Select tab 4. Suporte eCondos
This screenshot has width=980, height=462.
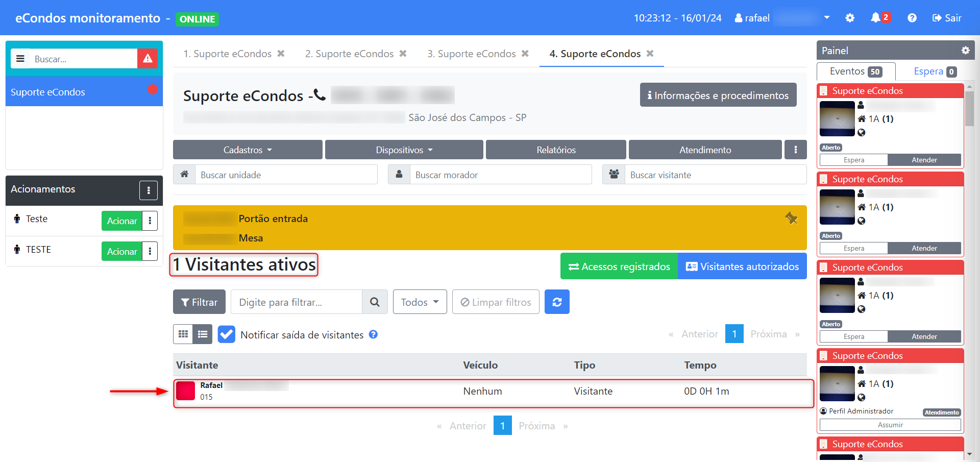click(595, 54)
